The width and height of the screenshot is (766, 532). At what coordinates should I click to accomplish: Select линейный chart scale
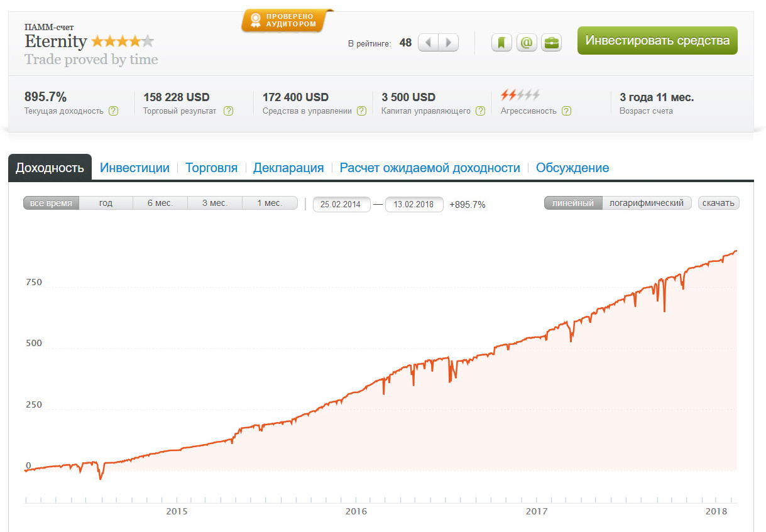coord(573,203)
